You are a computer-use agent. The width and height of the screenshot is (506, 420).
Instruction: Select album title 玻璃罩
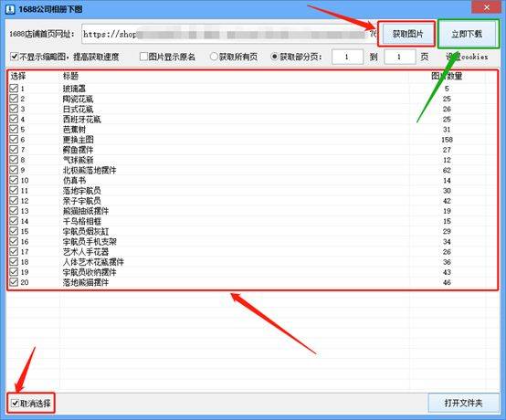[74, 89]
